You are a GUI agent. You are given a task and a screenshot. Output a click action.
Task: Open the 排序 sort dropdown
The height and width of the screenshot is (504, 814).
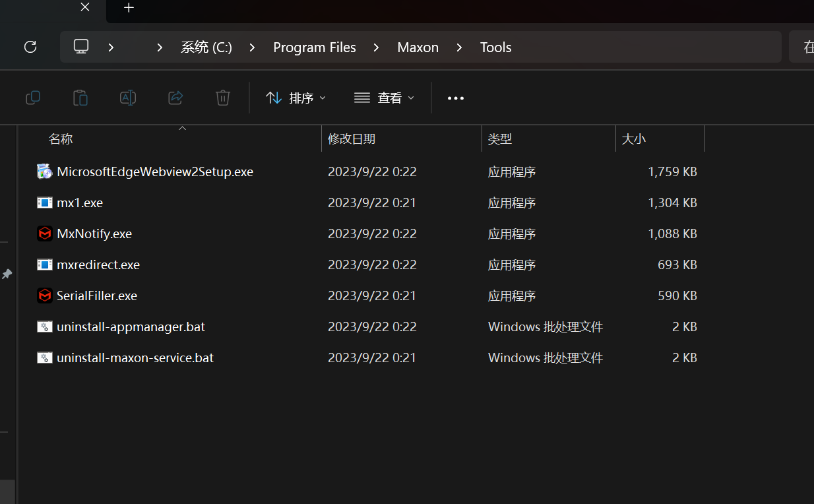pos(296,98)
